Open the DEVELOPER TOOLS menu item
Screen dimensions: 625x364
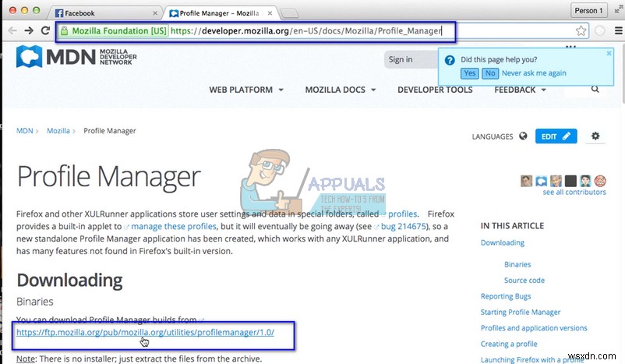click(435, 90)
